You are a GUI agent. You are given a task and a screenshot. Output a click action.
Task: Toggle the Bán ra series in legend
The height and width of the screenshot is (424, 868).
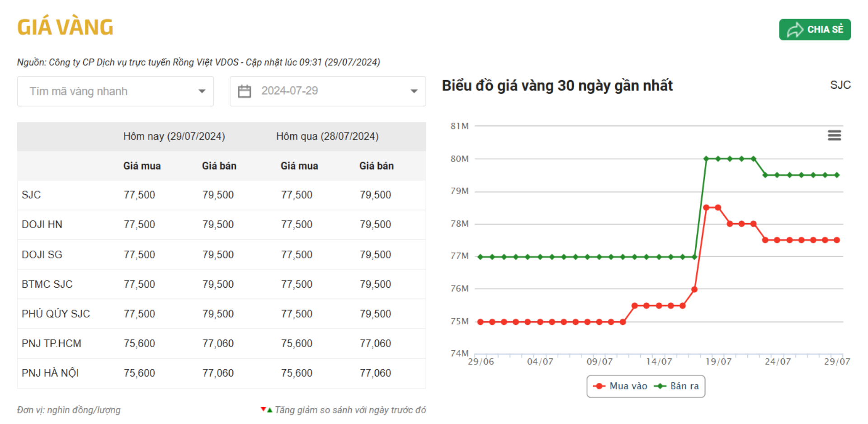[677, 386]
